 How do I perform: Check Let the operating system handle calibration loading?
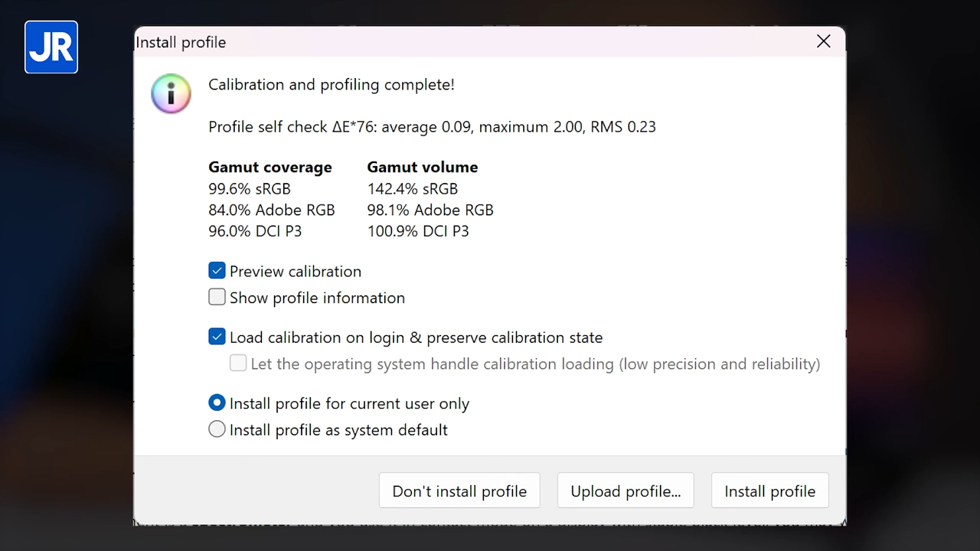(x=238, y=364)
